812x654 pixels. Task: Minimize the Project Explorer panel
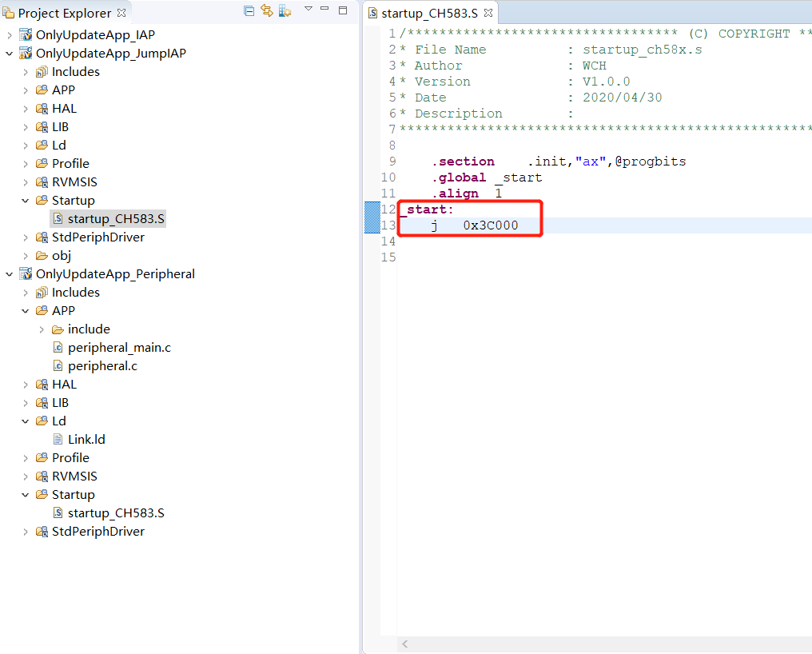pyautogui.click(x=324, y=10)
